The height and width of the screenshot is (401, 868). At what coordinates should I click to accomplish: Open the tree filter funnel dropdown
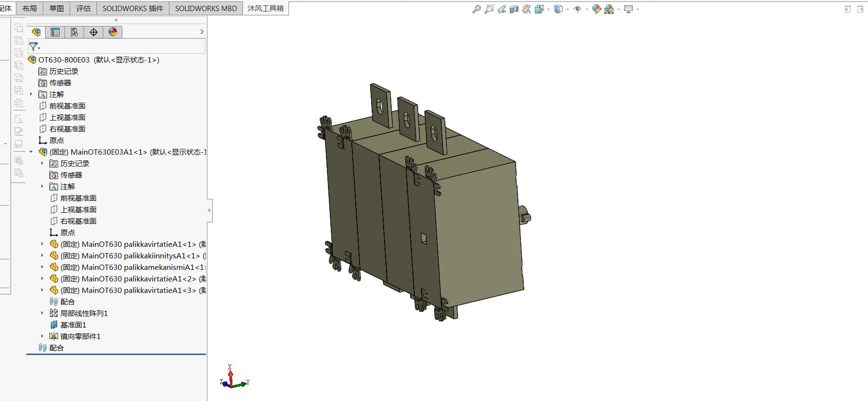click(x=35, y=47)
